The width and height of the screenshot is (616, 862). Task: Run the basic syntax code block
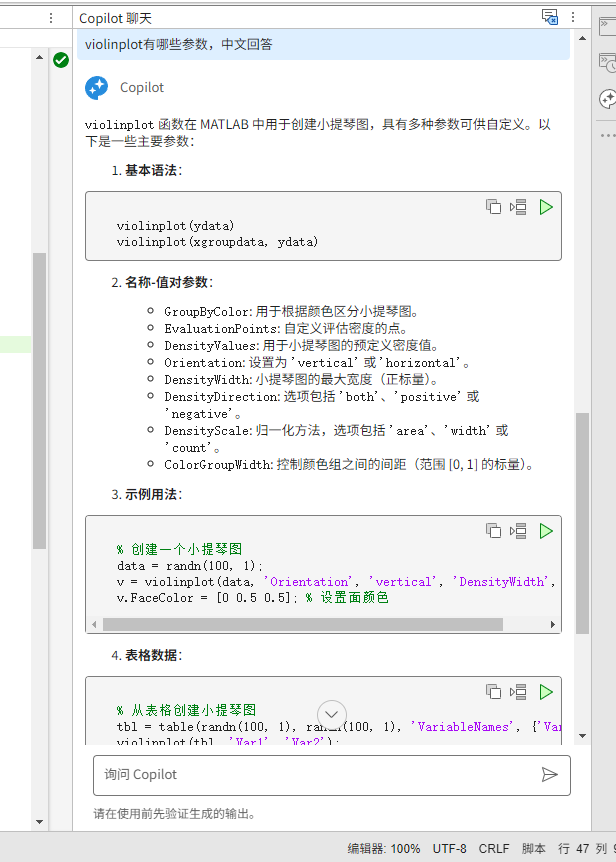546,207
